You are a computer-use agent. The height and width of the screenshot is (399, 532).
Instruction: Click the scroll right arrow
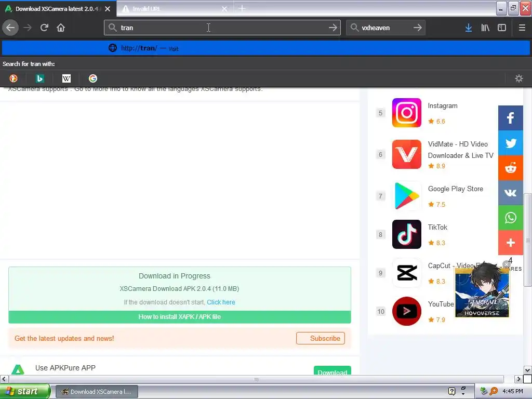click(518, 379)
